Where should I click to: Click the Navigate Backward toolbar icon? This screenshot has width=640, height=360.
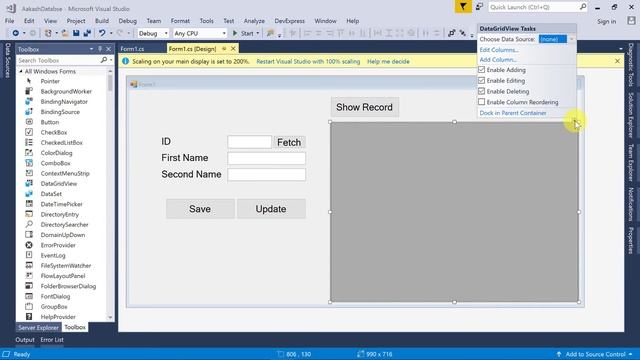pyautogui.click(x=16, y=33)
